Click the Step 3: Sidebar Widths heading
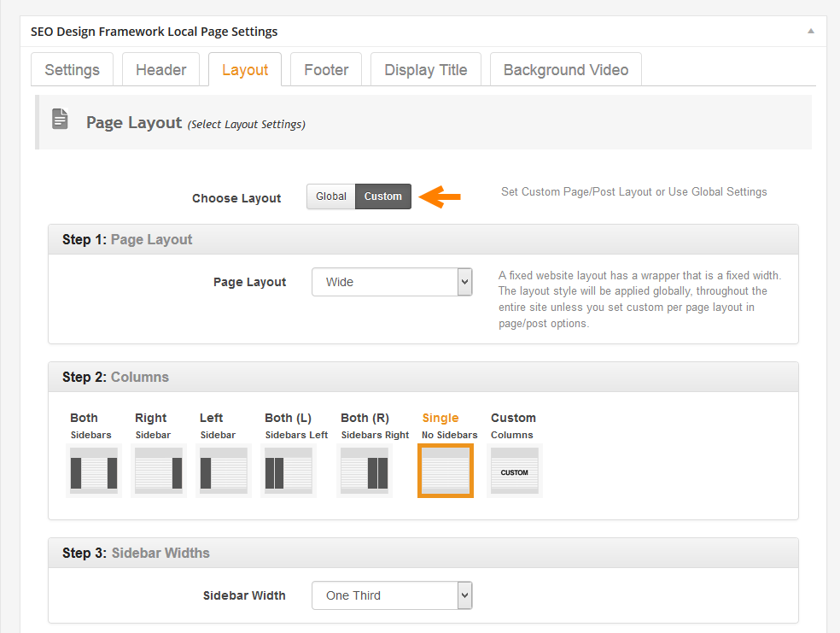The image size is (840, 633). (x=136, y=553)
